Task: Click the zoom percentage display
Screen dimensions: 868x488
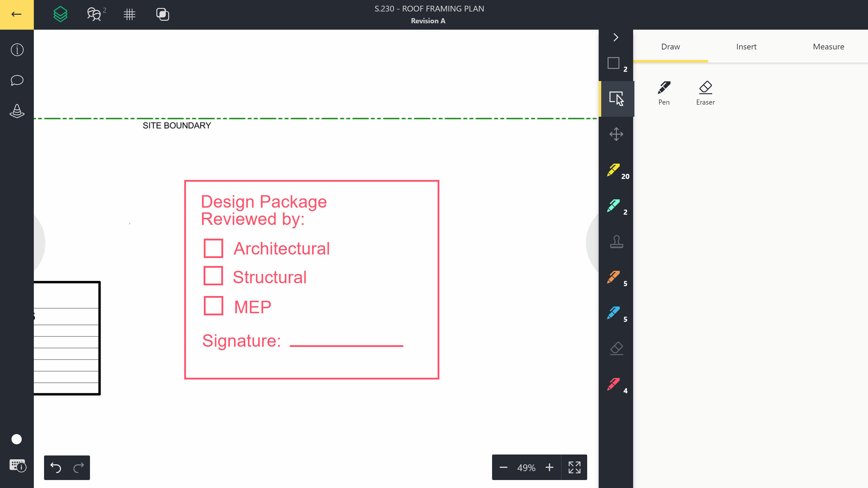Action: [526, 468]
